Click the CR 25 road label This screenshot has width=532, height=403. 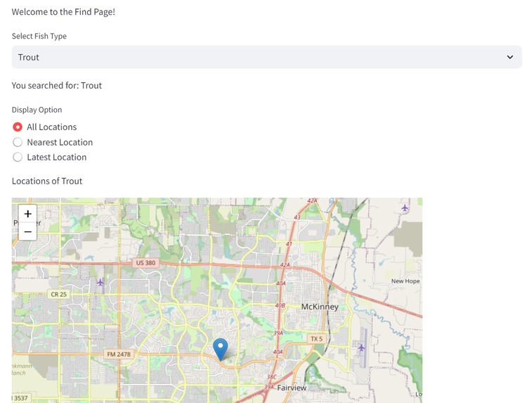(59, 295)
